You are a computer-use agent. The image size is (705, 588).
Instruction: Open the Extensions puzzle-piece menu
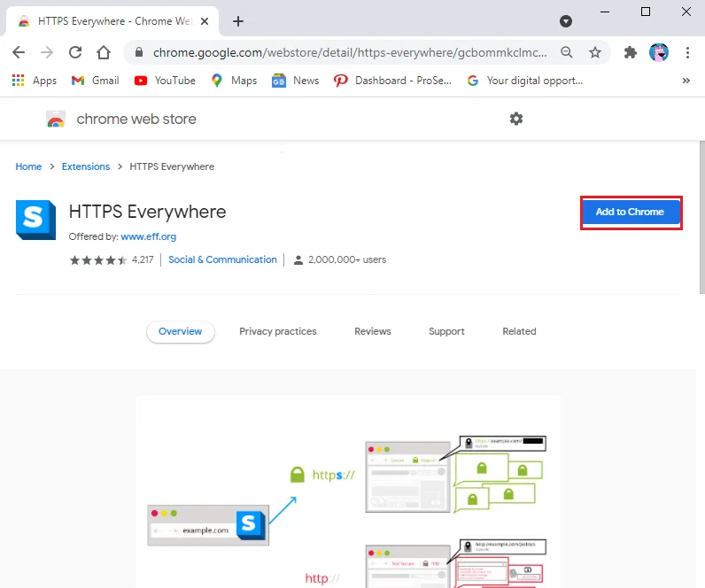(x=631, y=52)
